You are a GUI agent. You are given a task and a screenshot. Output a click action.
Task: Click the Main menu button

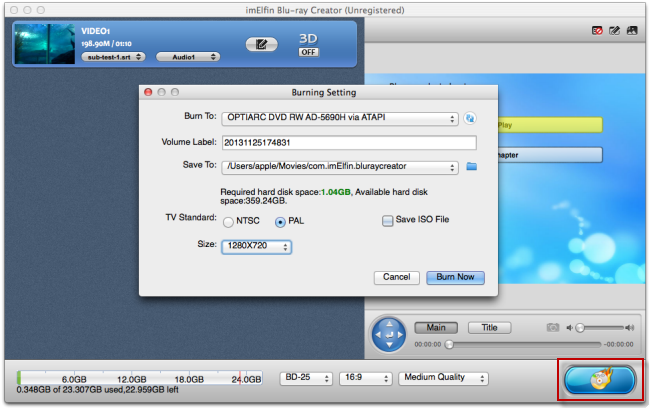pos(436,328)
